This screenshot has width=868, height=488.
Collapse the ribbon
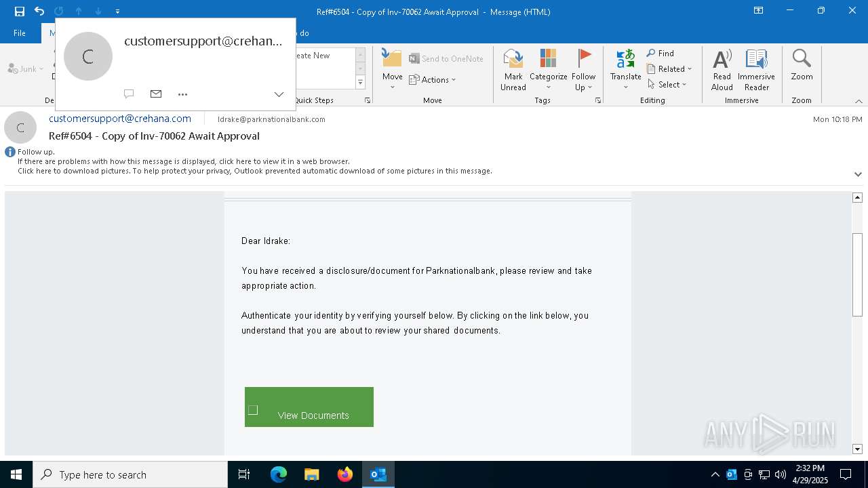click(858, 101)
